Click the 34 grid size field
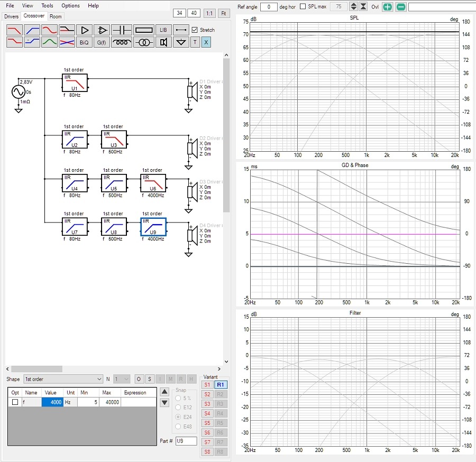 pos(179,13)
